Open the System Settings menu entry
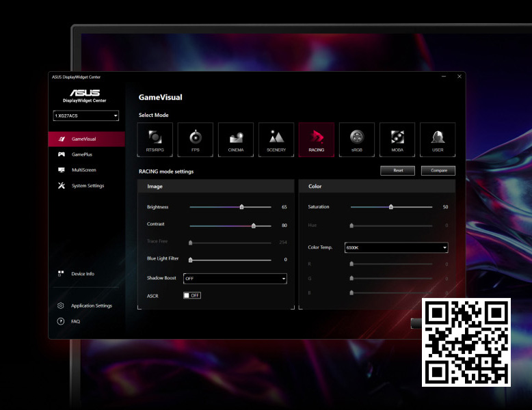This screenshot has width=532, height=410. (87, 185)
